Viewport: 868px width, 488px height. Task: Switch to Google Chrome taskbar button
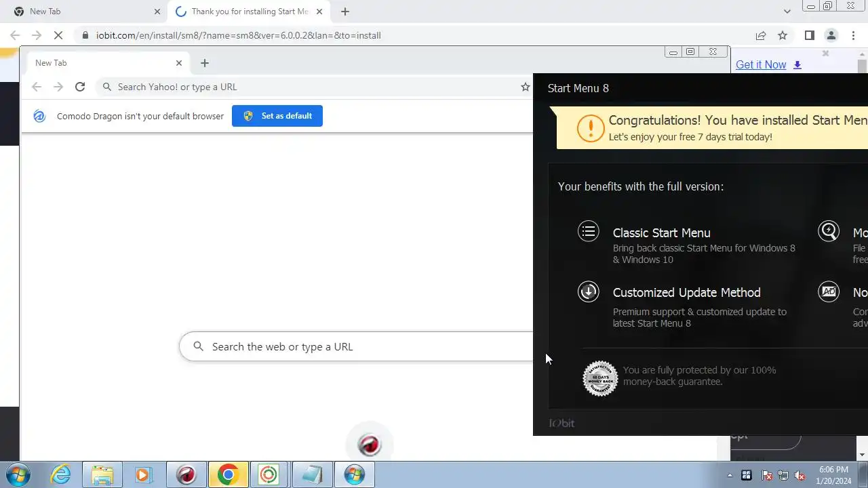point(228,474)
